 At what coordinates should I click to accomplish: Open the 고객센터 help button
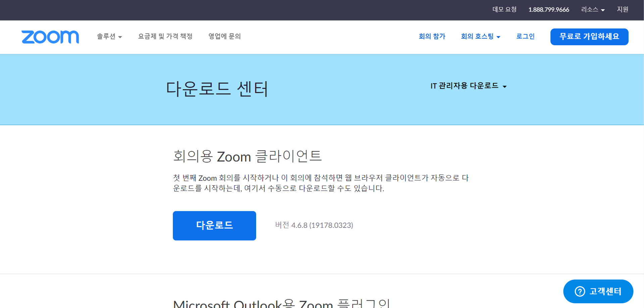coord(598,291)
